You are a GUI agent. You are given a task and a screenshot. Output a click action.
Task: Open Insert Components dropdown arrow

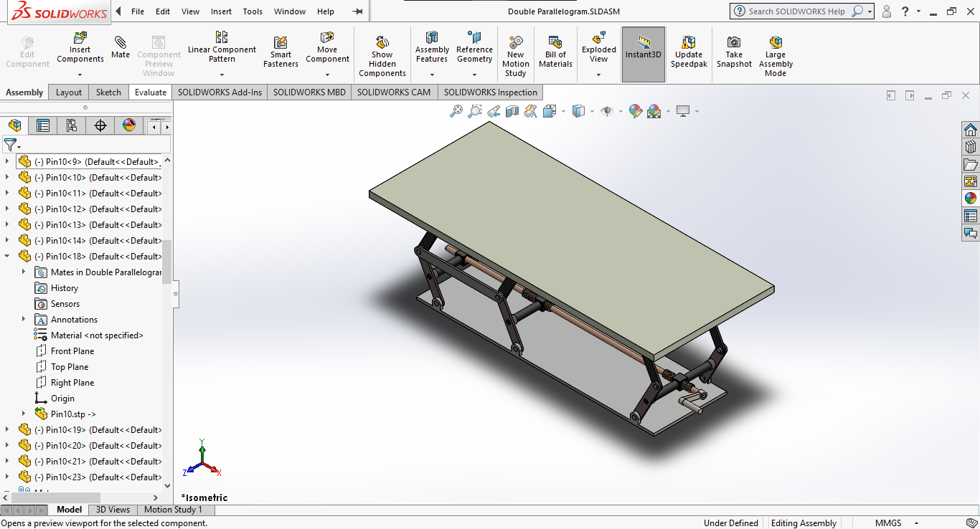(80, 75)
